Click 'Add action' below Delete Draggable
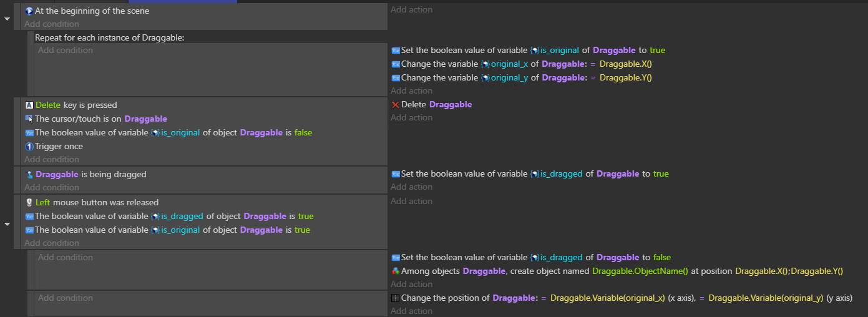Image resolution: width=868 pixels, height=317 pixels. [411, 117]
